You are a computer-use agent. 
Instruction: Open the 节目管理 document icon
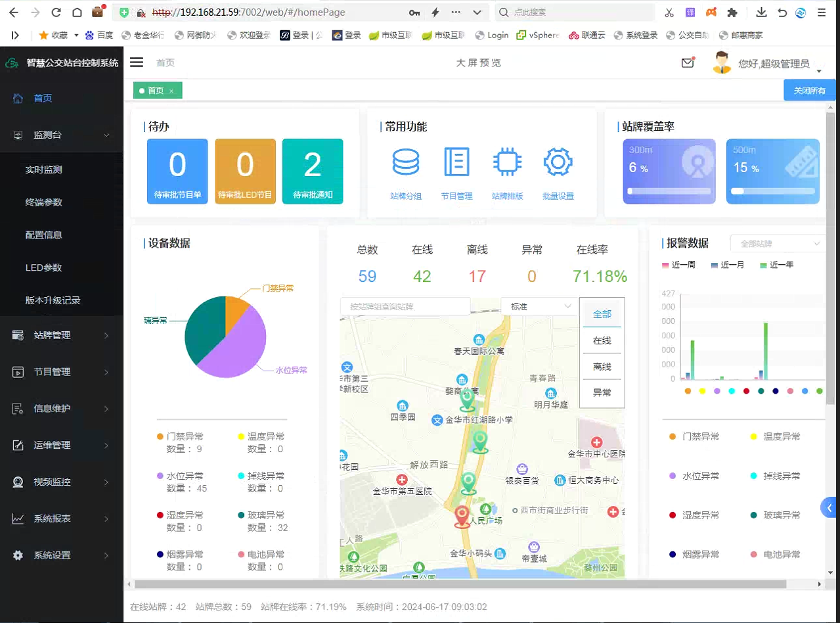pyautogui.click(x=456, y=162)
